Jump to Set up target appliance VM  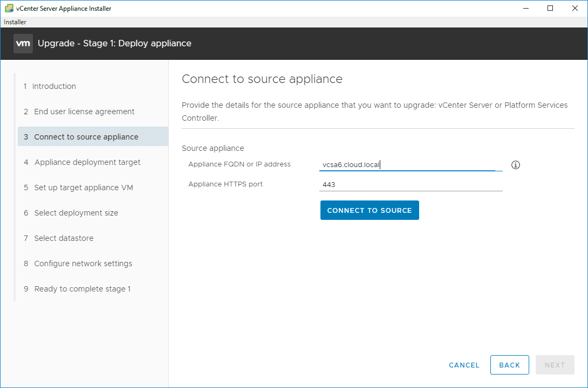click(x=84, y=188)
